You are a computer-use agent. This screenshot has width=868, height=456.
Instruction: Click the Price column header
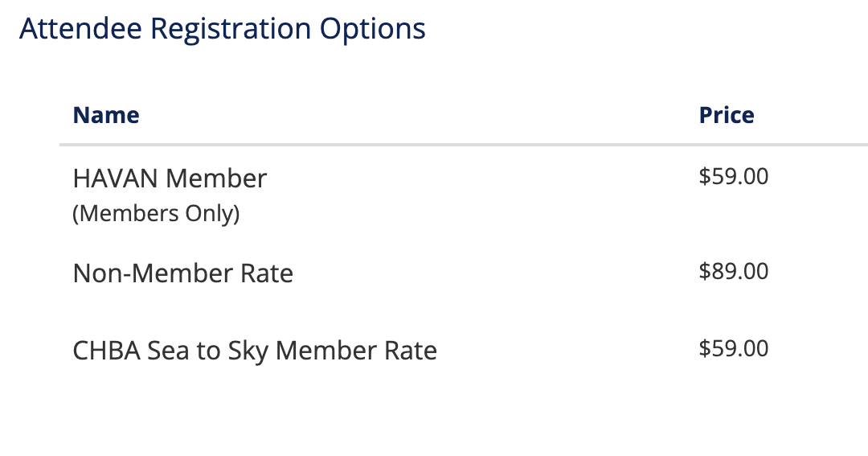pos(727,116)
